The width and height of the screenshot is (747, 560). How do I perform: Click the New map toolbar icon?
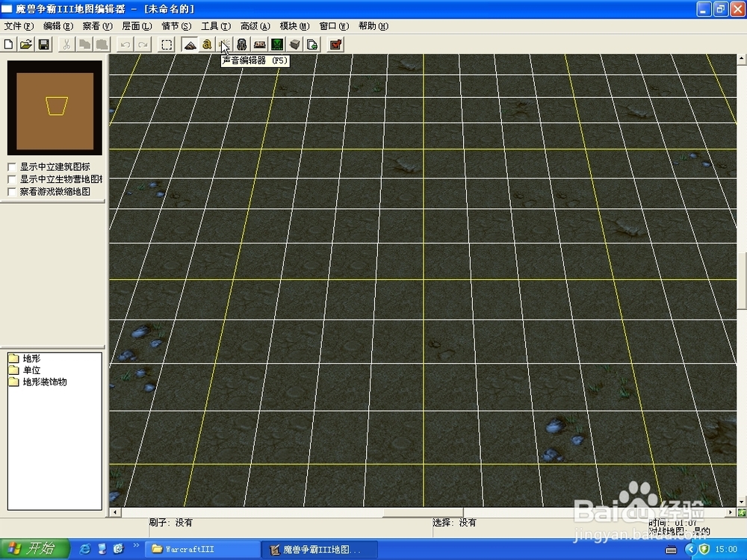[x=8, y=45]
